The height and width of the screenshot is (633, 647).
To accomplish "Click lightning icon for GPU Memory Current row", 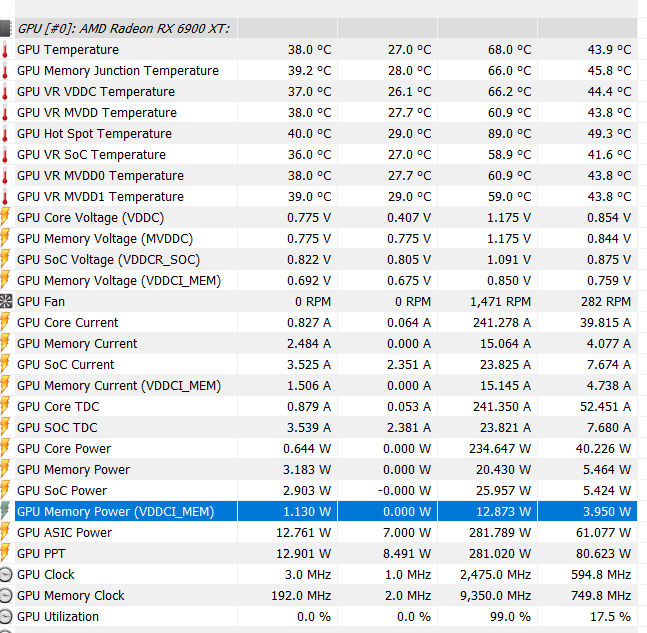I will (5, 343).
